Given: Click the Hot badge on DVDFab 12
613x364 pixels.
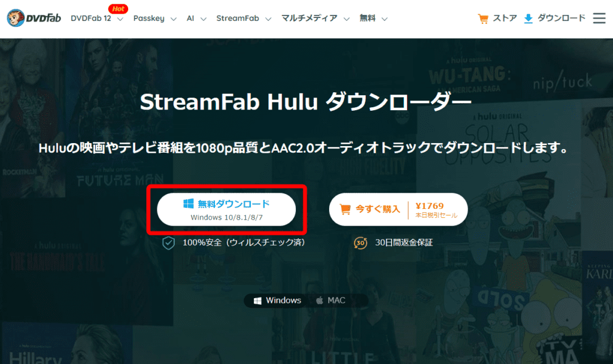Looking at the screenshot, I should (x=118, y=8).
